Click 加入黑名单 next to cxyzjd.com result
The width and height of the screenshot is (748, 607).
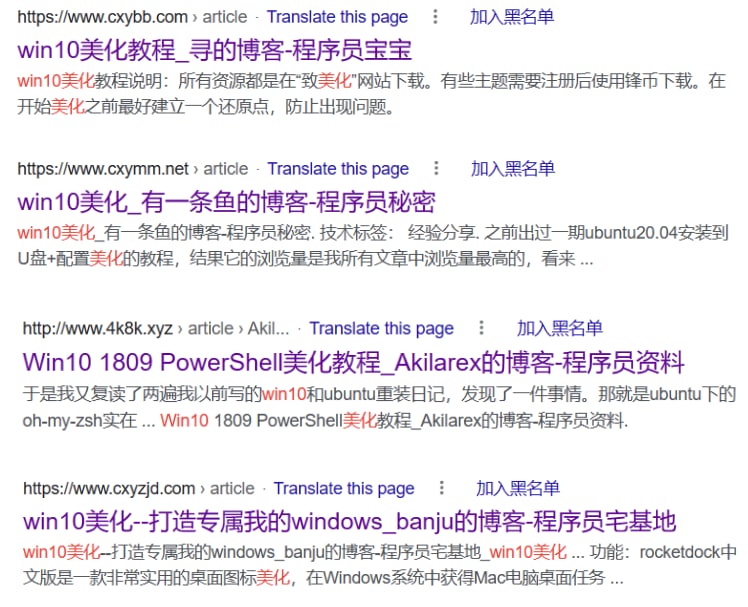pos(518,488)
